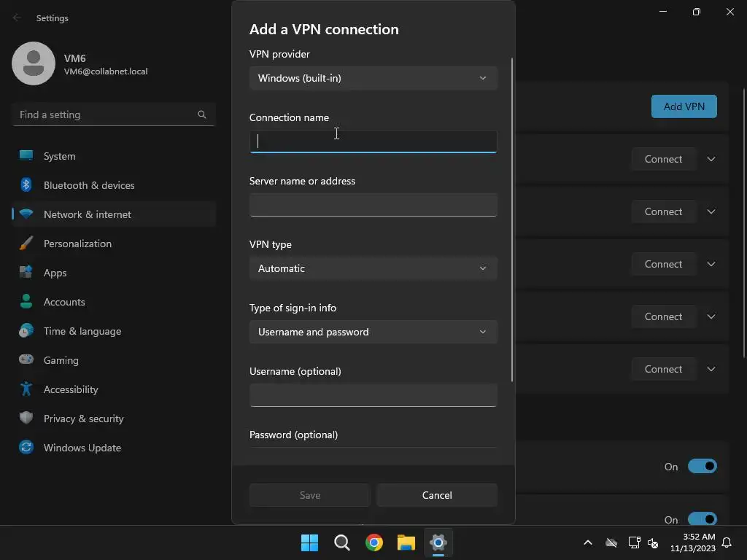Click the Server name or address field
747x560 pixels.
(x=373, y=205)
